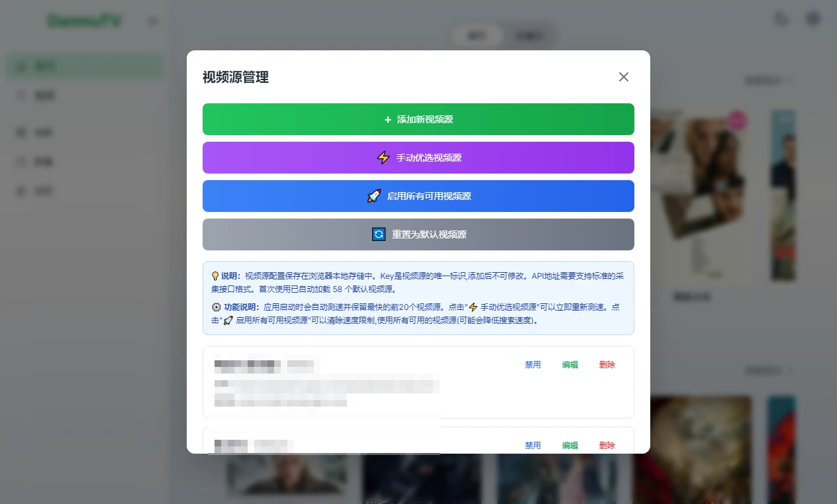
Task: Click the rightmost icon in top-right header
Action: (x=812, y=19)
